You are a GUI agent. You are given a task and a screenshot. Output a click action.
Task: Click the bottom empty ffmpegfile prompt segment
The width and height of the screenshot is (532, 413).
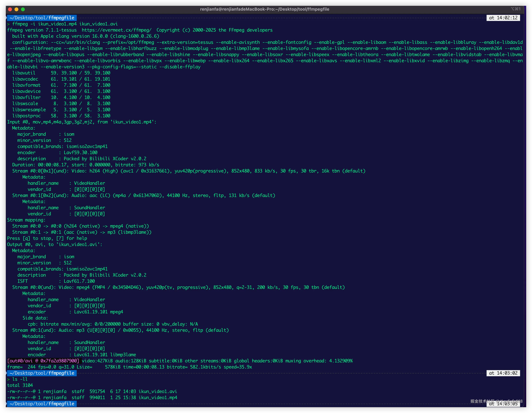pos(42,404)
